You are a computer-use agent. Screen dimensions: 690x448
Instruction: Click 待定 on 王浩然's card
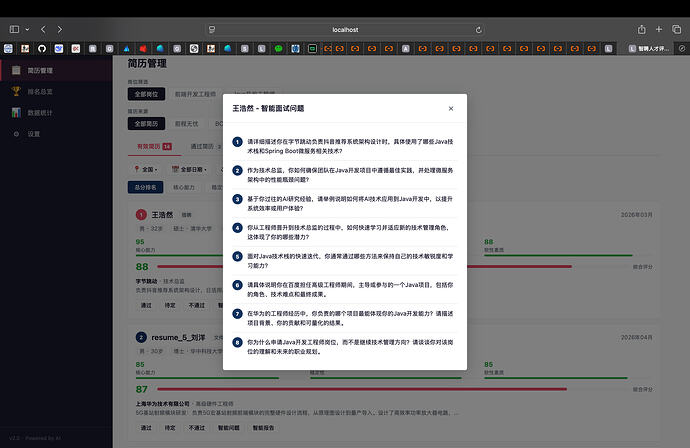(170, 305)
